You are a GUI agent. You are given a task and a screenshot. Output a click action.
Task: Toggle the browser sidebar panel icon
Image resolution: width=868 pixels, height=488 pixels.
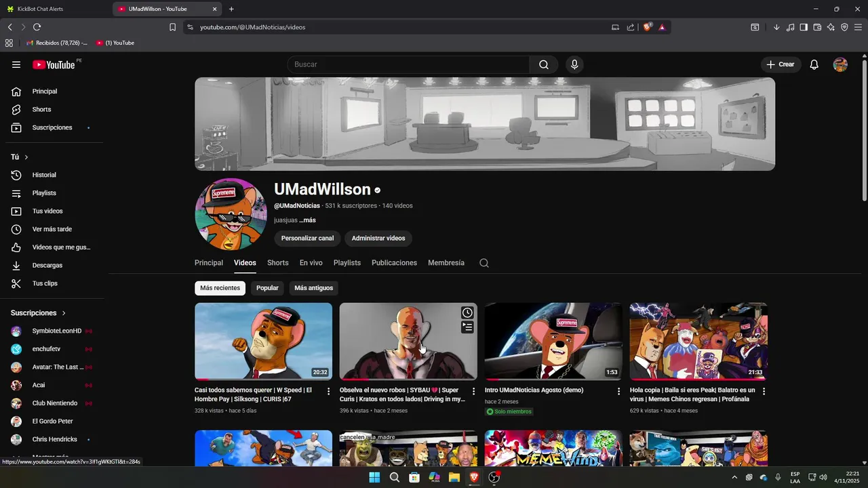click(x=804, y=27)
